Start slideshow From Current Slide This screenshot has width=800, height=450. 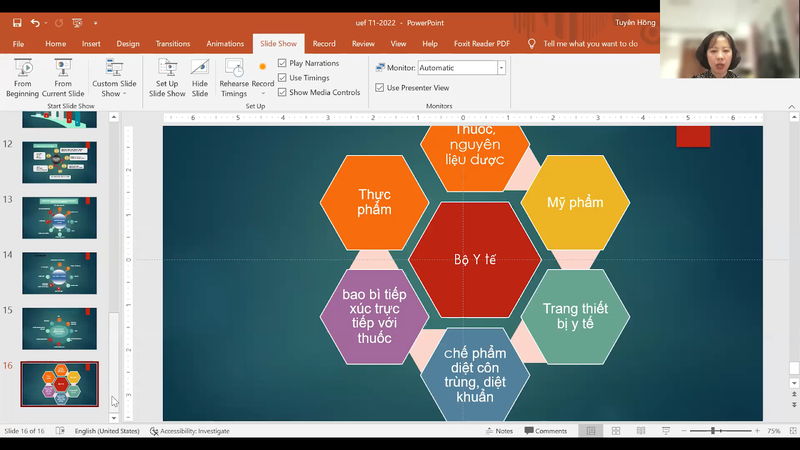pyautogui.click(x=63, y=76)
